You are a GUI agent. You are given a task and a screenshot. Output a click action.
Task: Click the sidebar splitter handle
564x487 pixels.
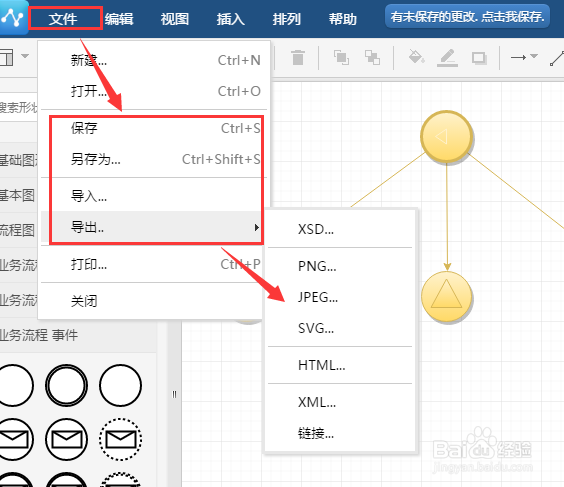point(174,395)
